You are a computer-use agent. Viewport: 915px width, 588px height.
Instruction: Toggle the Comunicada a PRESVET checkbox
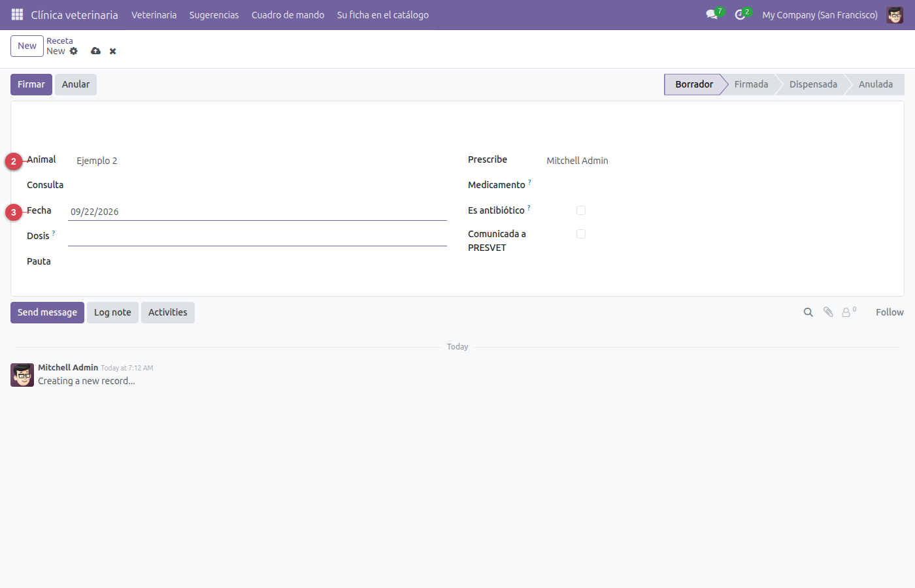[581, 234]
